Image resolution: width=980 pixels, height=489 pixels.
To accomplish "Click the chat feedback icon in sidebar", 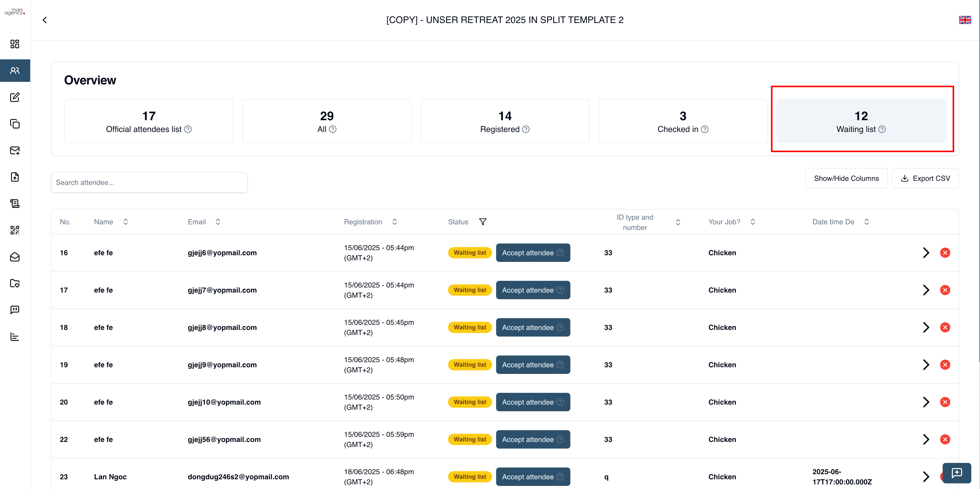I will pos(15,310).
